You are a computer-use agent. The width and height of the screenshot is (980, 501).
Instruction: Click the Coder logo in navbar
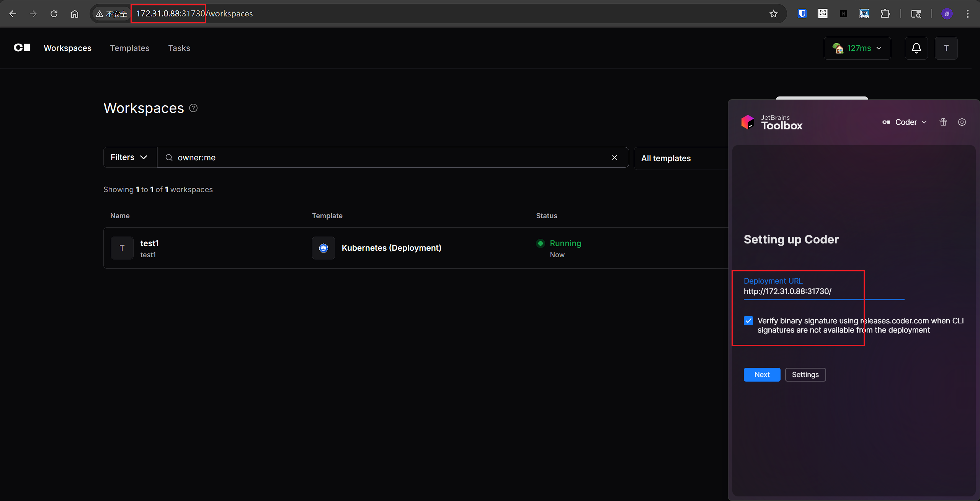[22, 47]
